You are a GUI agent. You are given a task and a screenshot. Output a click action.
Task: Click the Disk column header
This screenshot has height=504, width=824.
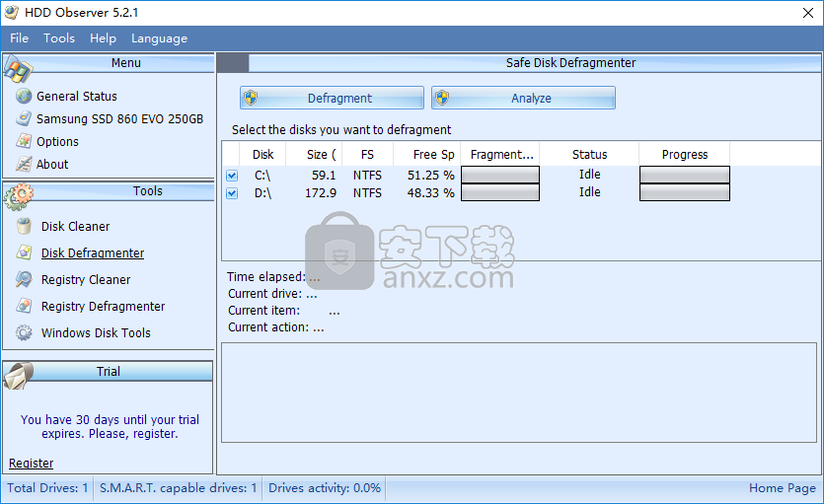coord(262,154)
